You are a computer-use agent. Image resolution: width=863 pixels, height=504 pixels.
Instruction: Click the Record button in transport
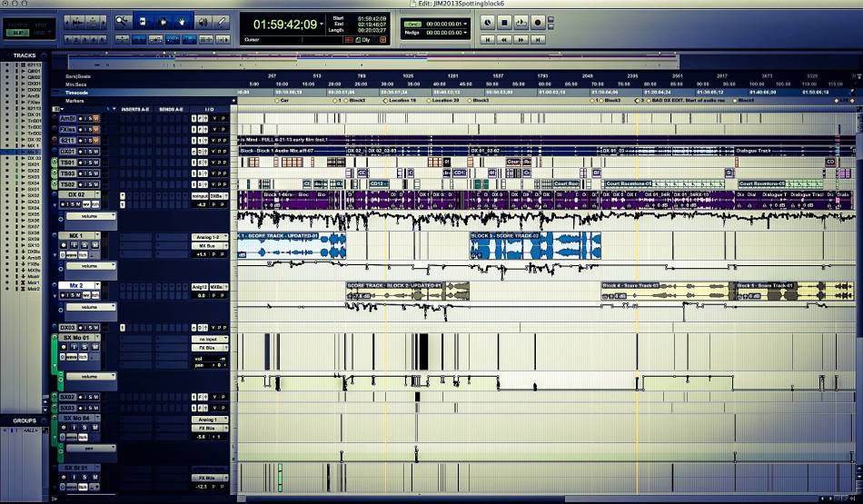pos(537,21)
